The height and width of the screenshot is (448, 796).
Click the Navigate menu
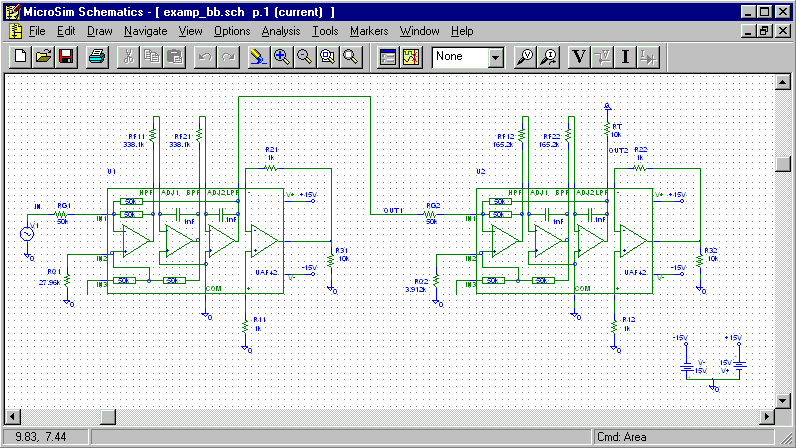145,31
